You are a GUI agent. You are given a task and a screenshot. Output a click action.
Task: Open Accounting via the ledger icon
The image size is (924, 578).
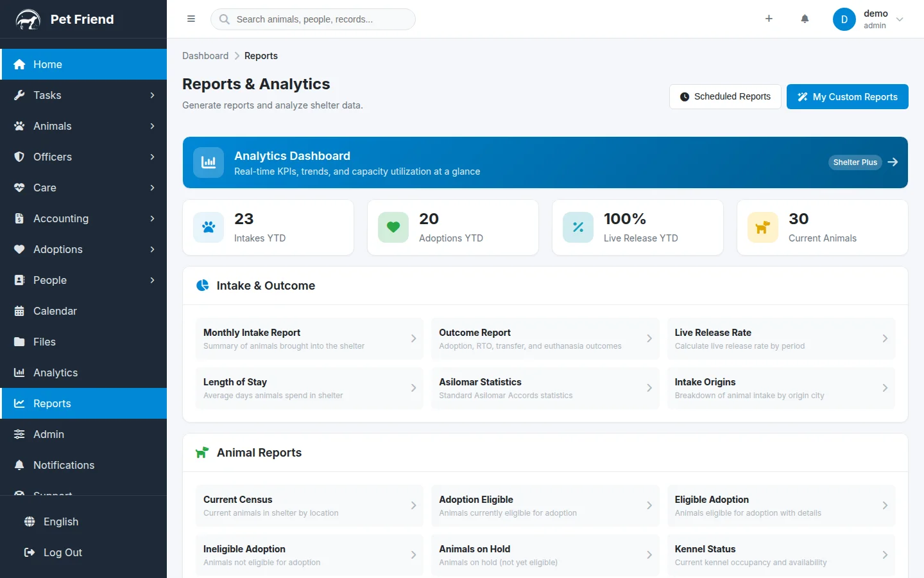(x=20, y=218)
